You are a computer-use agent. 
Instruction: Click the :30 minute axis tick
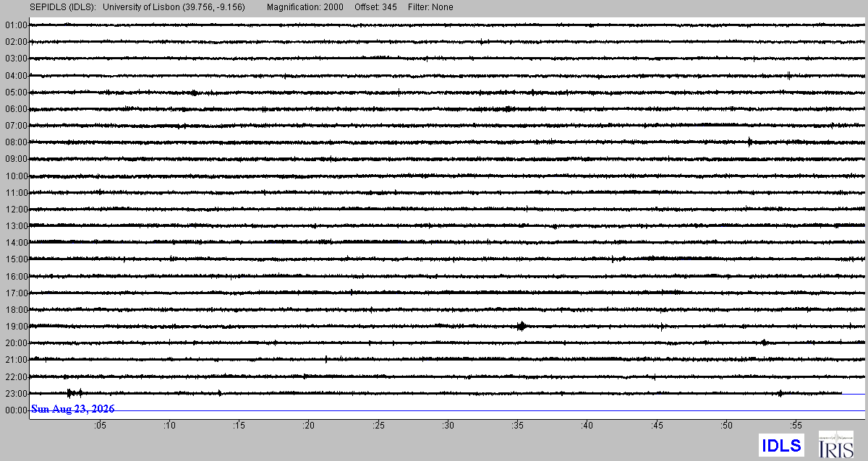click(448, 426)
